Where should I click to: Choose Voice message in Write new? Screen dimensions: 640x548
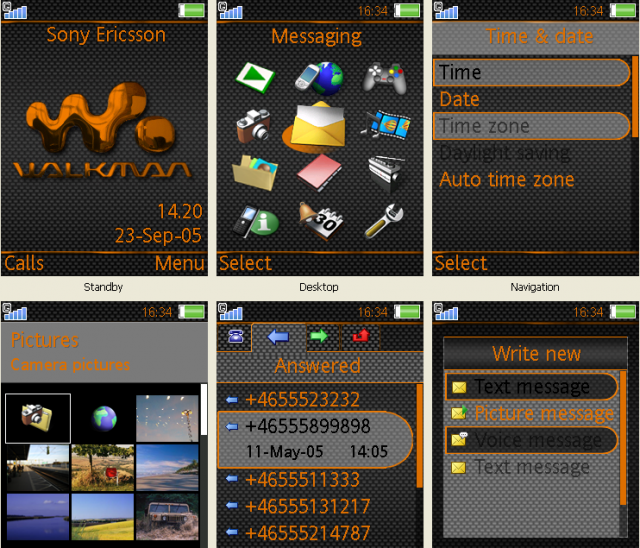[532, 440]
